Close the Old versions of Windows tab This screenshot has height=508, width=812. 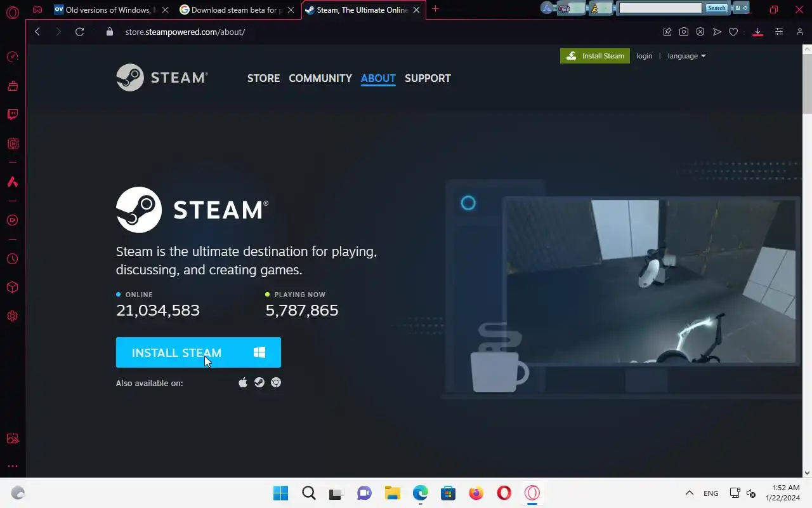pyautogui.click(x=165, y=10)
